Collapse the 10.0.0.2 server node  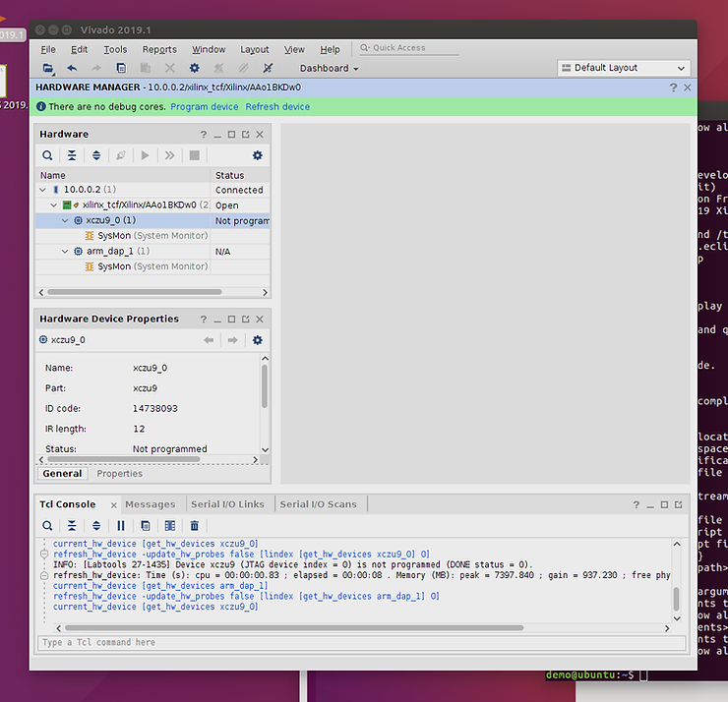click(42, 190)
